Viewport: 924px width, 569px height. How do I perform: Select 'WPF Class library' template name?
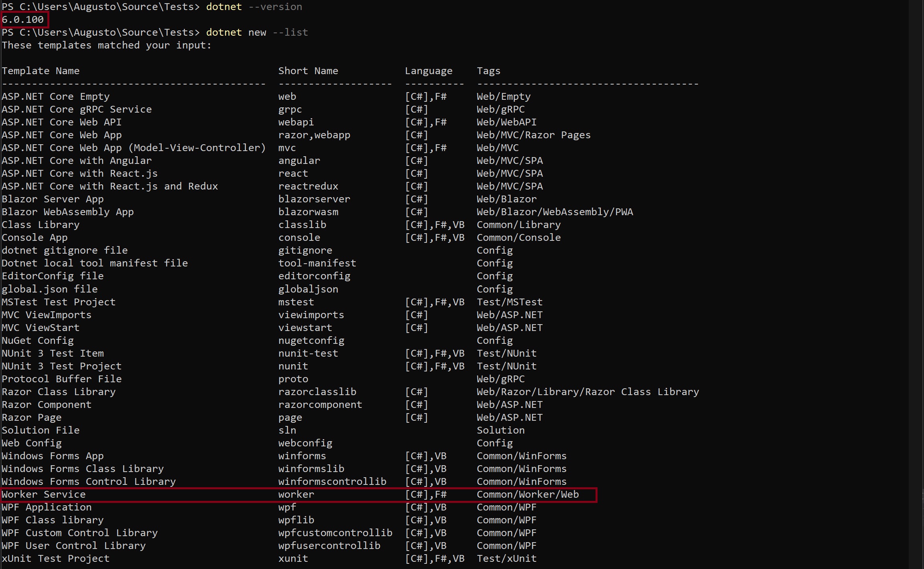click(x=53, y=520)
